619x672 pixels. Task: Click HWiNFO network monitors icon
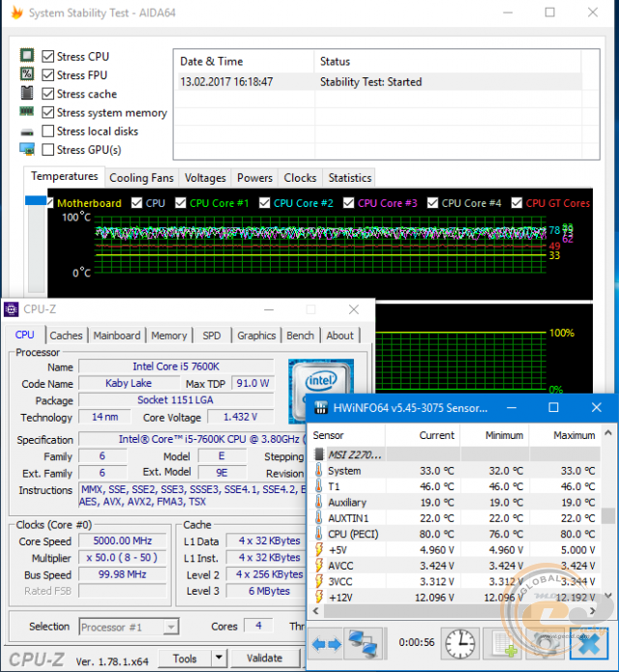(x=364, y=644)
